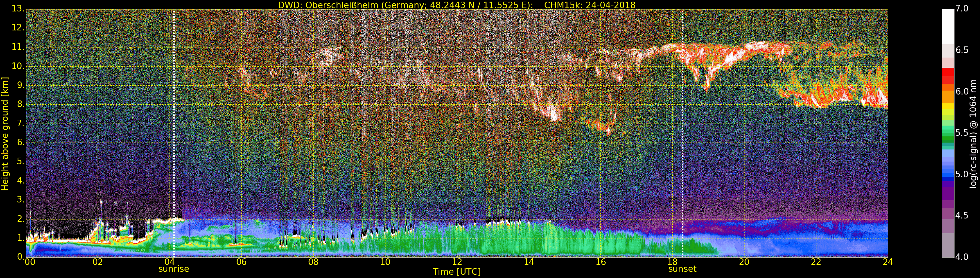Click the '18' time tick label
This screenshot has width=980, height=278.
[673, 262]
